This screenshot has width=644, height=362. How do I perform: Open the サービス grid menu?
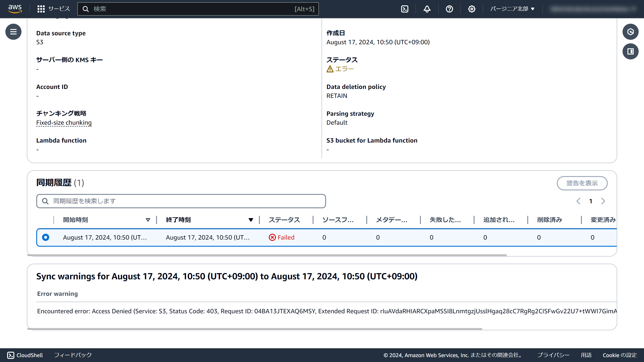[x=53, y=9]
